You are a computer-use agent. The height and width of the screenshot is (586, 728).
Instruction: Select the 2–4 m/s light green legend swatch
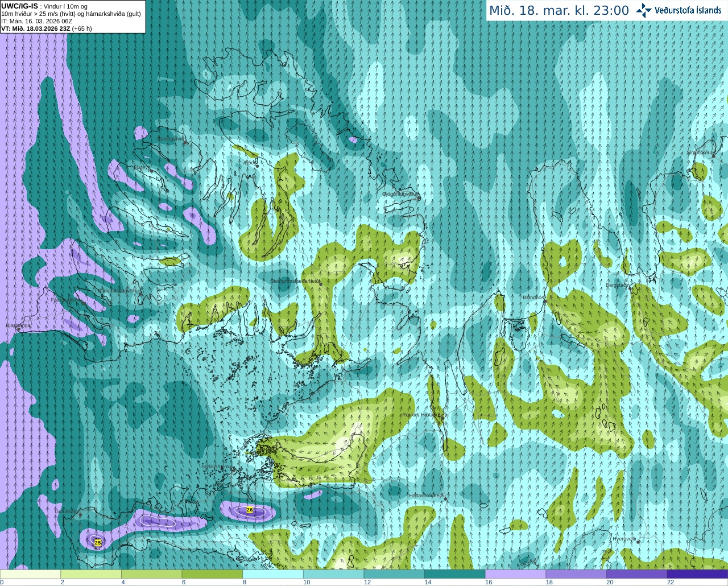[91, 574]
